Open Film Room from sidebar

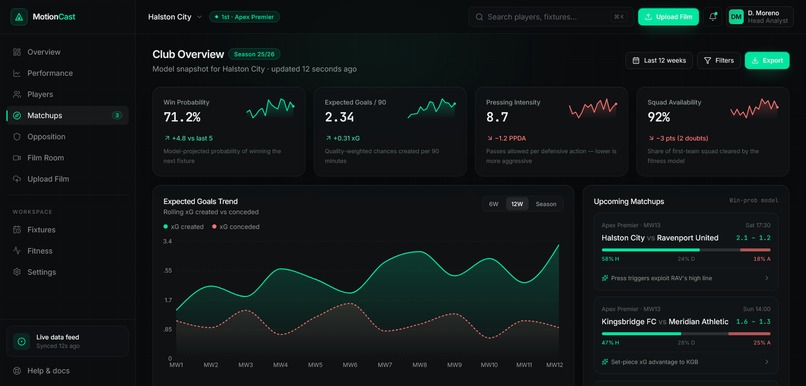pos(67,158)
